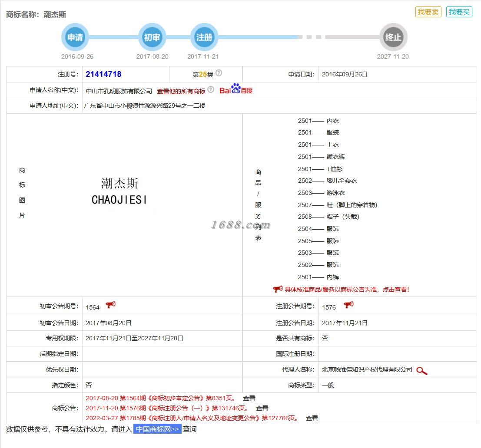This screenshot has width=481, height=448.
Task: Click 专用权期限 value 2017年11月21日至2027年11月20日
Action: point(134,338)
